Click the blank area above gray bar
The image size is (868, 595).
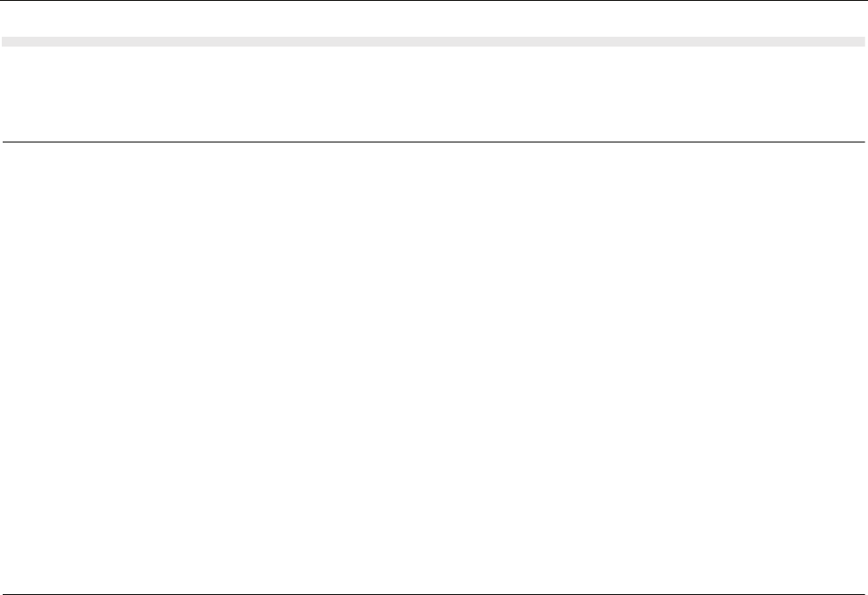click(x=434, y=19)
